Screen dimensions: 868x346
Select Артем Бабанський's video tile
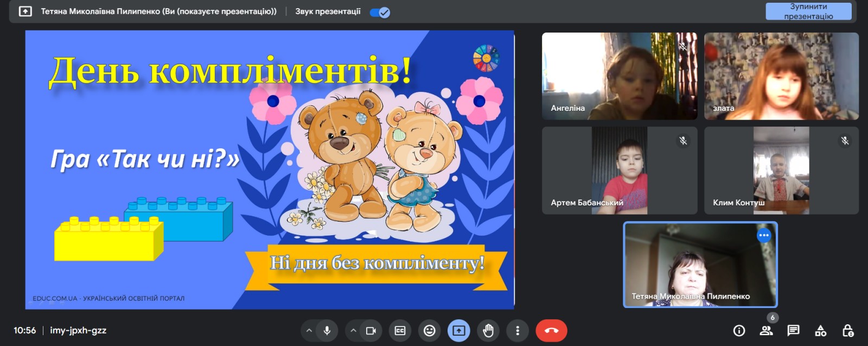(620, 171)
